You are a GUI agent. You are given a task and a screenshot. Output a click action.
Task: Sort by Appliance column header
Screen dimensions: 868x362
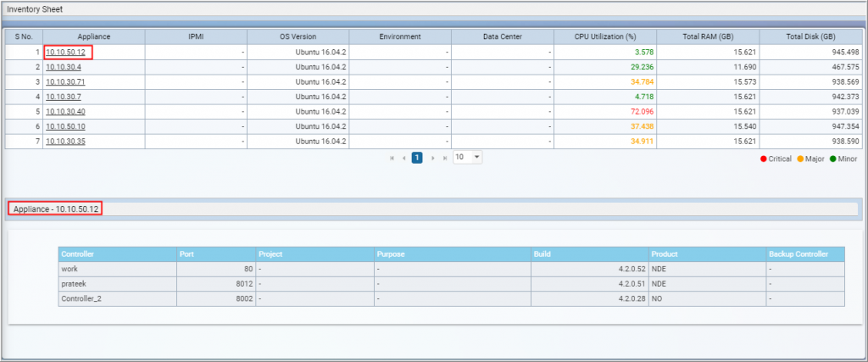coord(94,37)
